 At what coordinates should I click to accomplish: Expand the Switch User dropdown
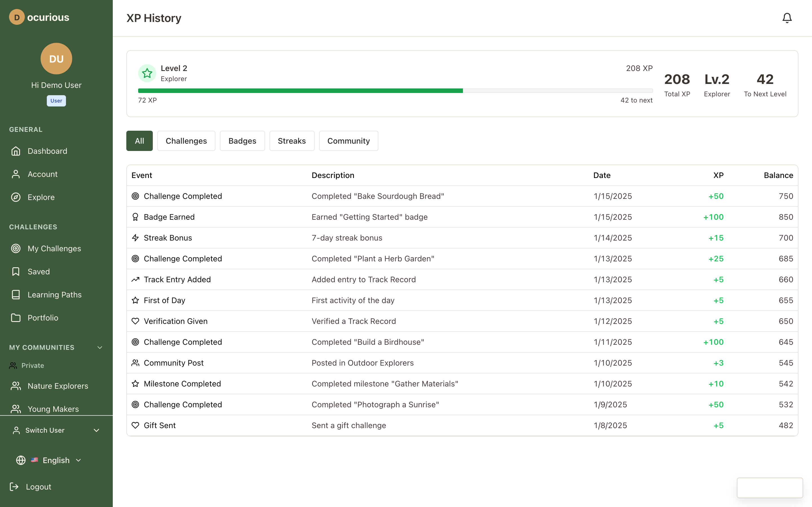[x=96, y=430]
